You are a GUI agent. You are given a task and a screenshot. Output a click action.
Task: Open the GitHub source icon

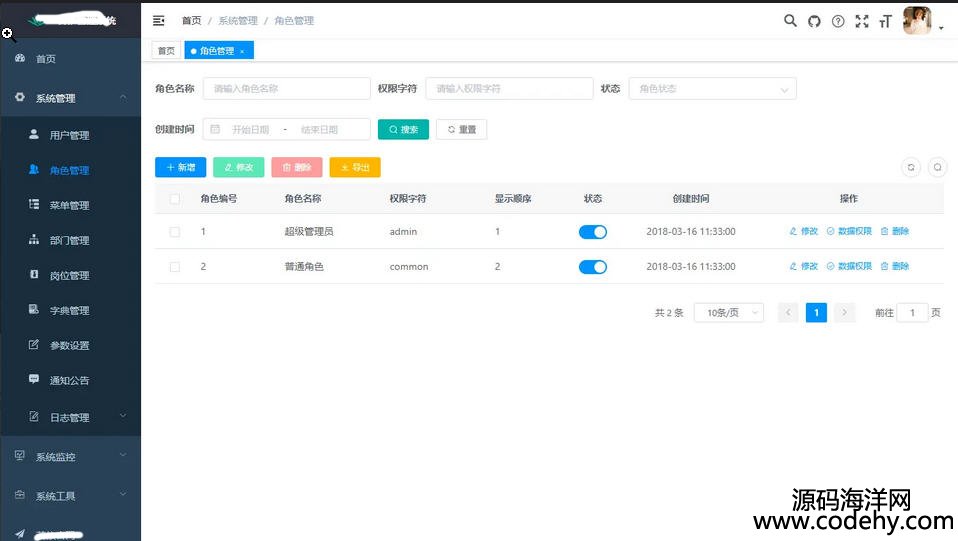814,21
